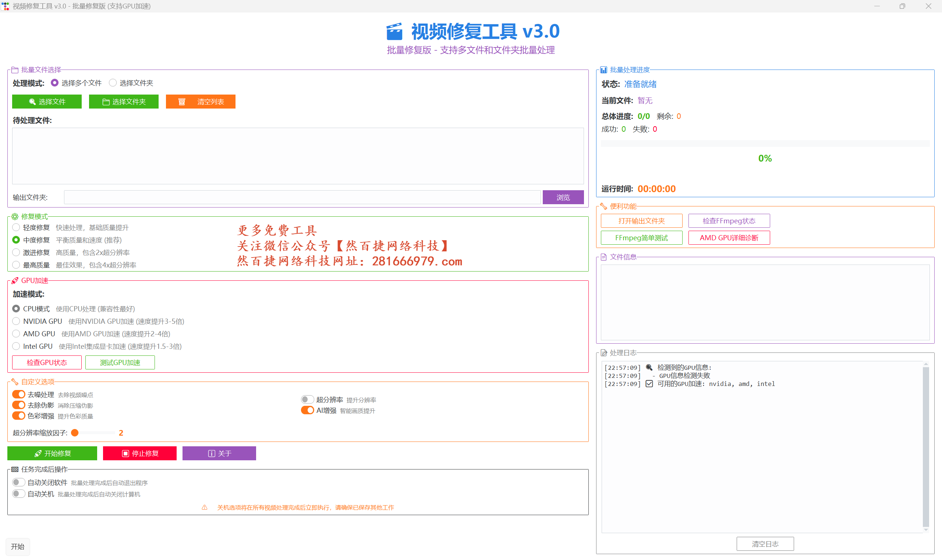Toggle 色彩增强 switch

pyautogui.click(x=18, y=415)
